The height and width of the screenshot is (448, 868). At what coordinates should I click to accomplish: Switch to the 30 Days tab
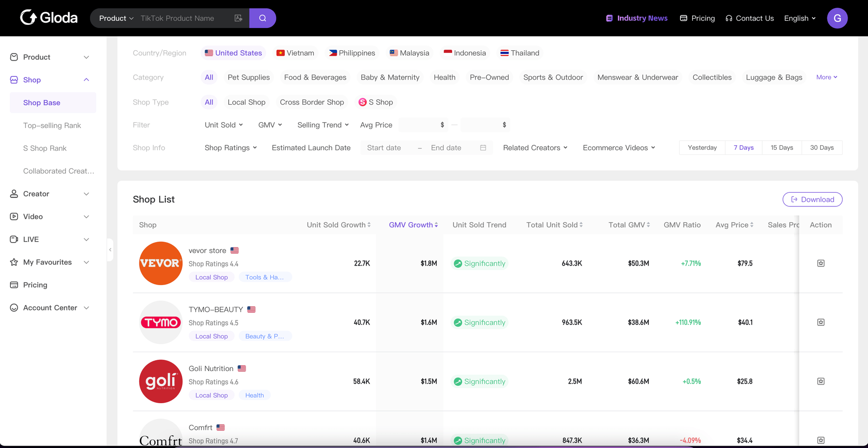(821, 148)
